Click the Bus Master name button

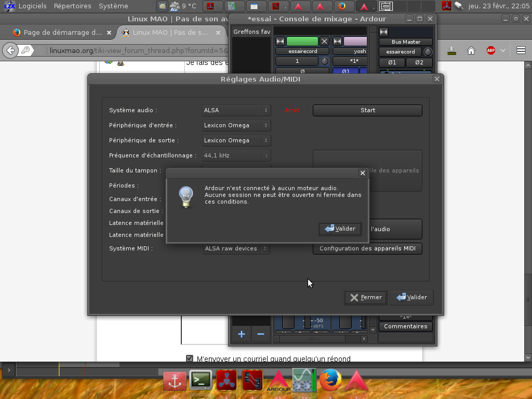[x=406, y=42]
